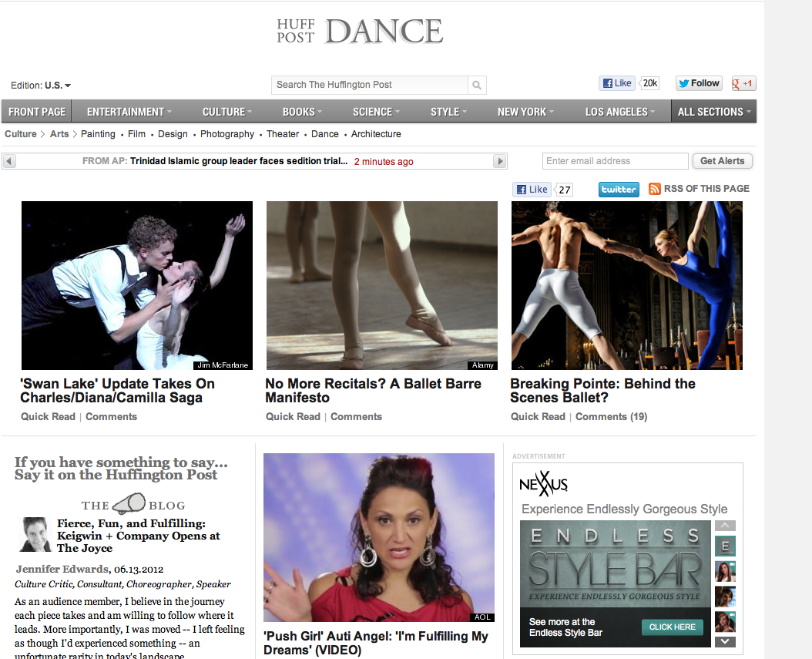
Task: Select Photography in the Arts subnav
Action: click(x=227, y=134)
